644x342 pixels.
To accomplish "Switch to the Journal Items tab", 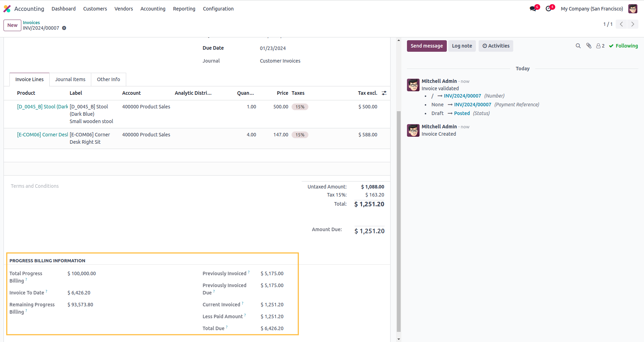I will click(70, 79).
